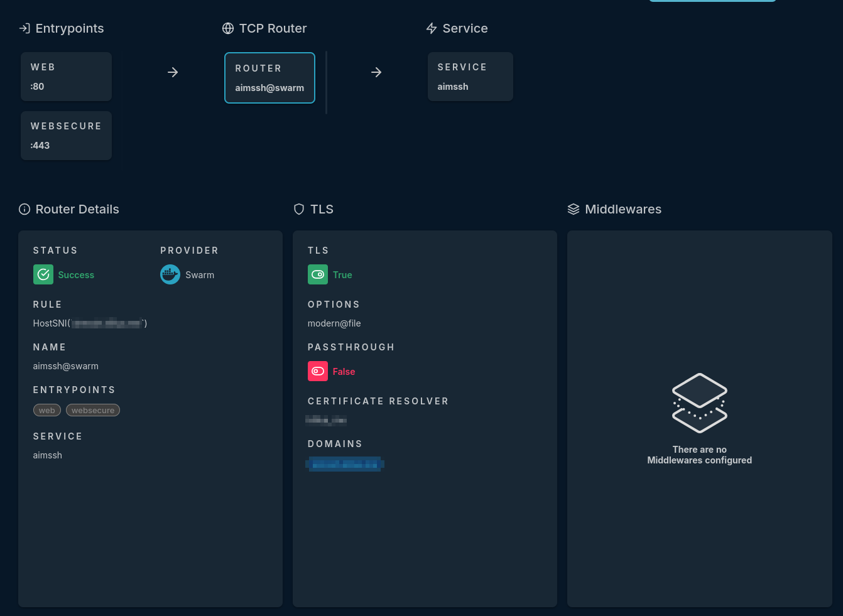Click the red Passthrough False toggle

pos(318,371)
